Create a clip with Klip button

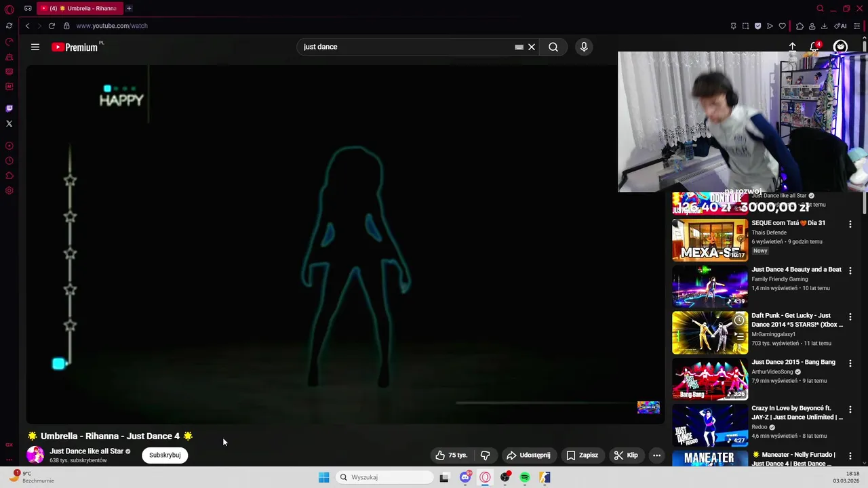point(626,455)
